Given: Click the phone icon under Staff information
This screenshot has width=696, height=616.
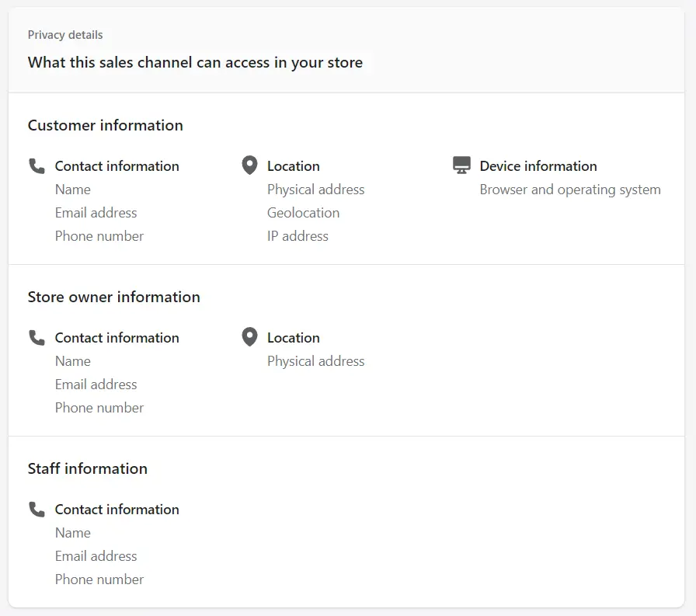Looking at the screenshot, I should coord(37,509).
